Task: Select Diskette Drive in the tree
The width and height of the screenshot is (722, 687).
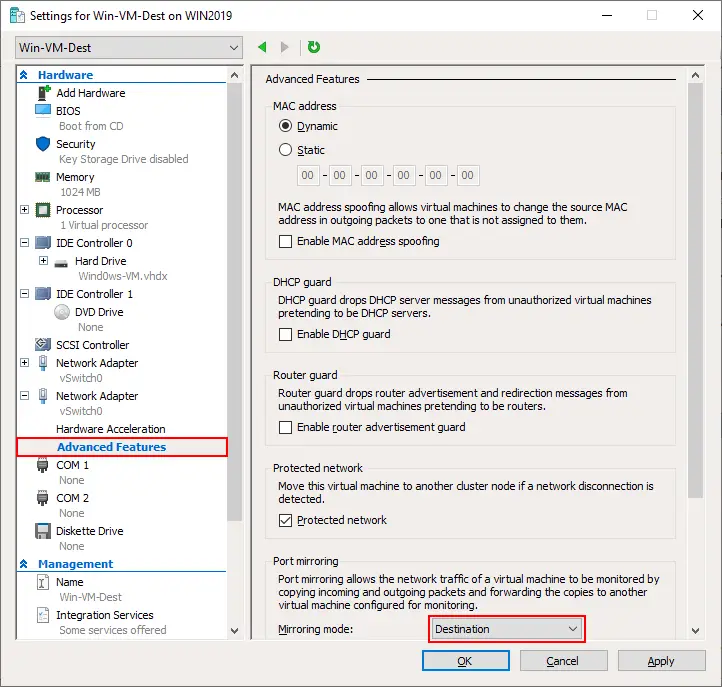Action: 90,531
